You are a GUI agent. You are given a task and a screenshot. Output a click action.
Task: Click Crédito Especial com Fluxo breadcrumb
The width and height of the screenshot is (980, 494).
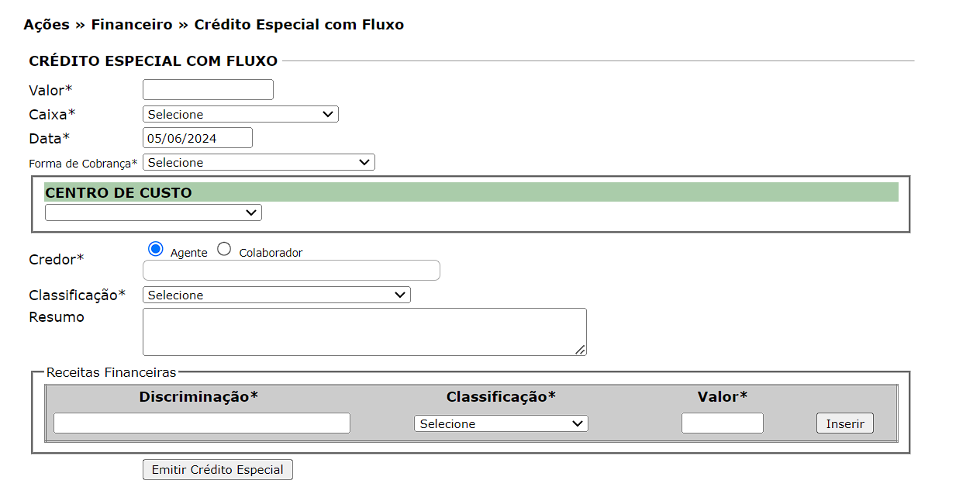(298, 25)
